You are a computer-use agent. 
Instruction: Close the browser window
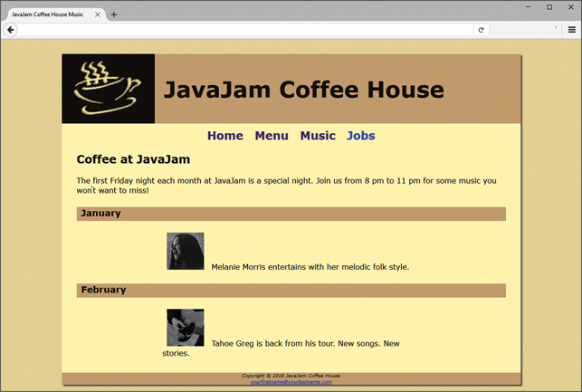coord(571,7)
